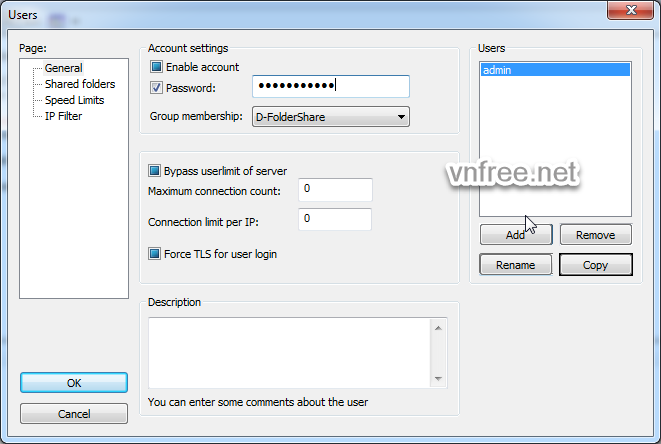Select admin in the Users list

[555, 70]
